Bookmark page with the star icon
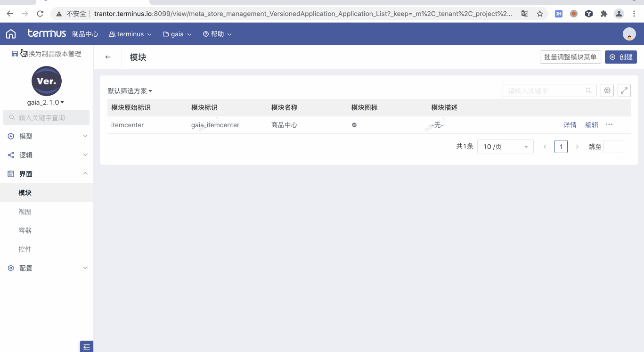Viewport: 644px width, 352px height. tap(540, 14)
